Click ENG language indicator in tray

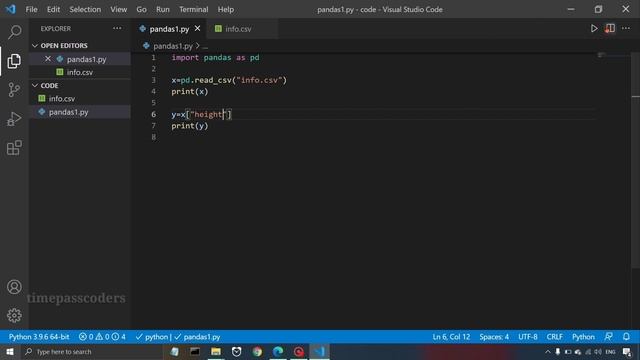point(610,352)
